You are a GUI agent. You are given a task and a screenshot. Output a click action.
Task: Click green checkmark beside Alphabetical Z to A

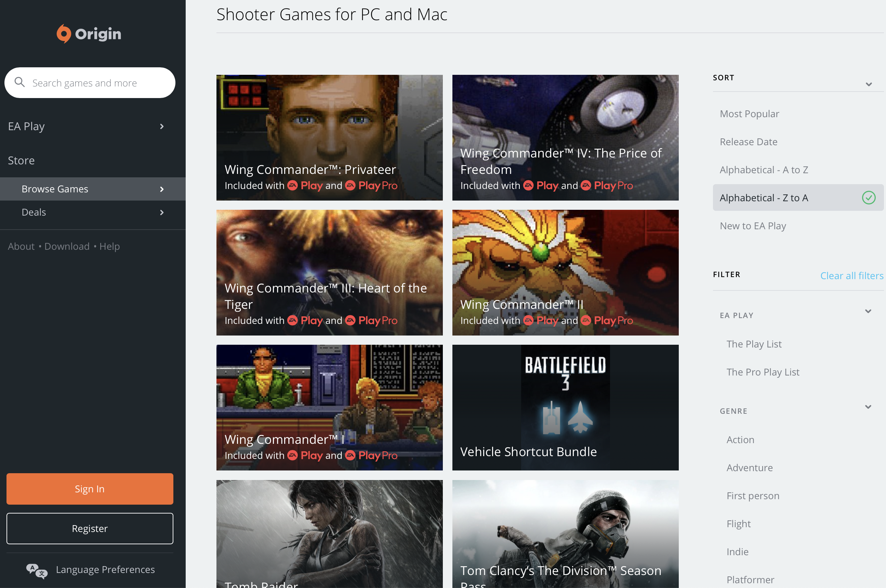point(868,197)
